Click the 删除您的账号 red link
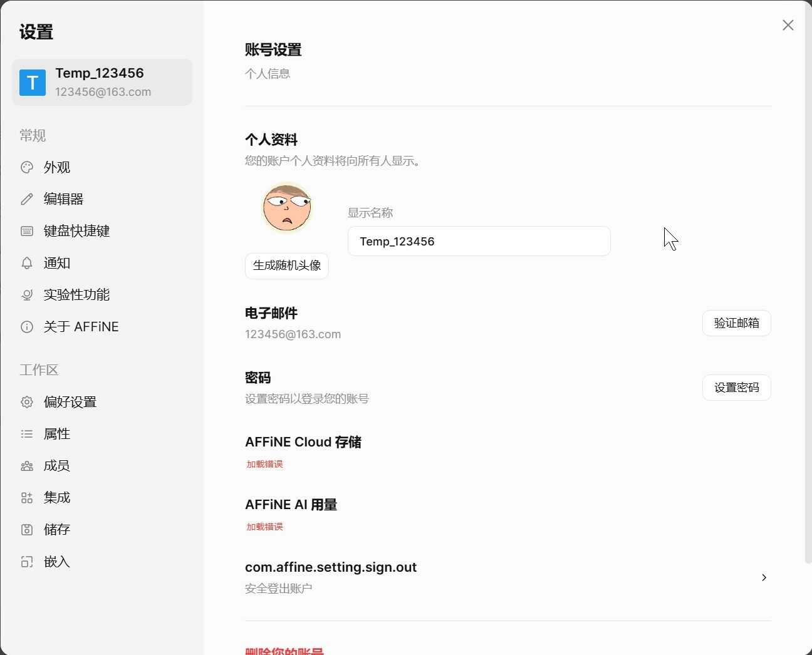Image resolution: width=812 pixels, height=655 pixels. pos(284,651)
